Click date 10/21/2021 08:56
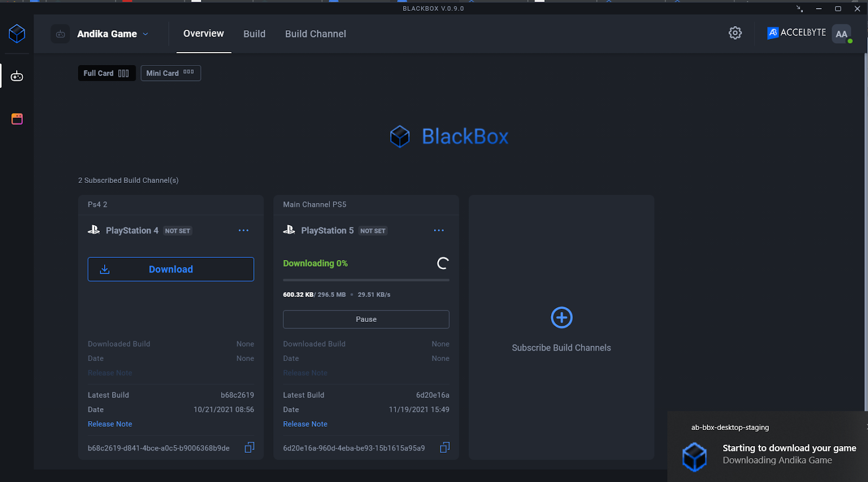This screenshot has width=868, height=482. (x=224, y=410)
